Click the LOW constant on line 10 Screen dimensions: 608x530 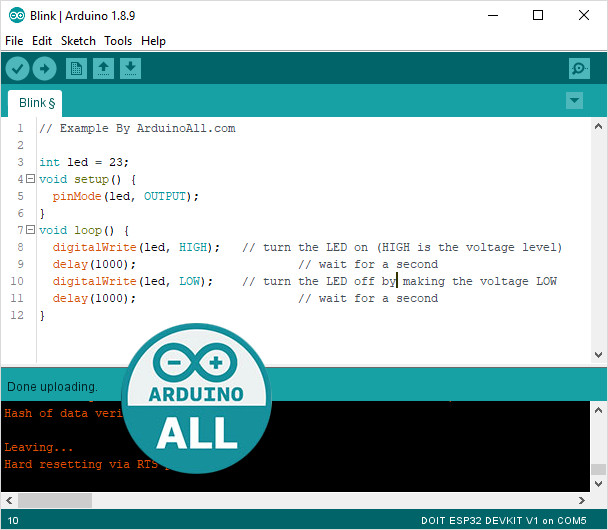(189, 281)
